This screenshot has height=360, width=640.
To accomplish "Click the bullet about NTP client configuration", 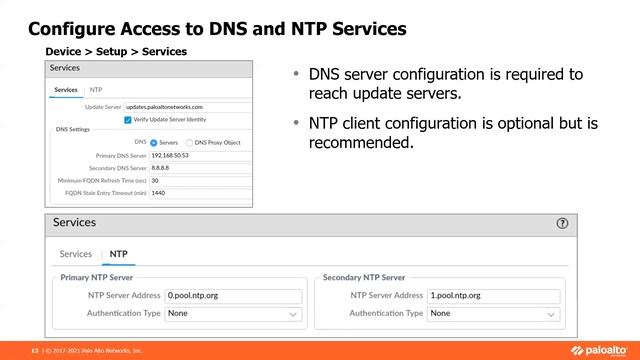I will [453, 133].
